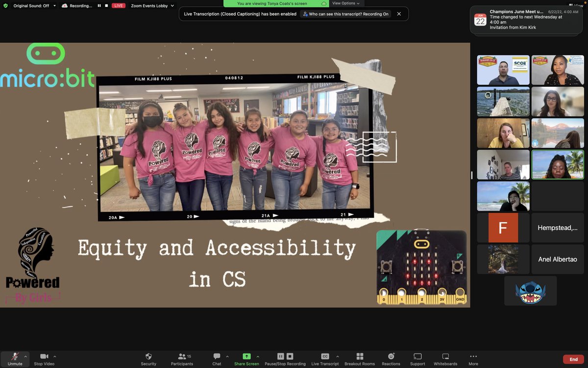Screen dimensions: 588x368
Task: Open the Champions June Meet calendar notification
Action: click(x=527, y=21)
